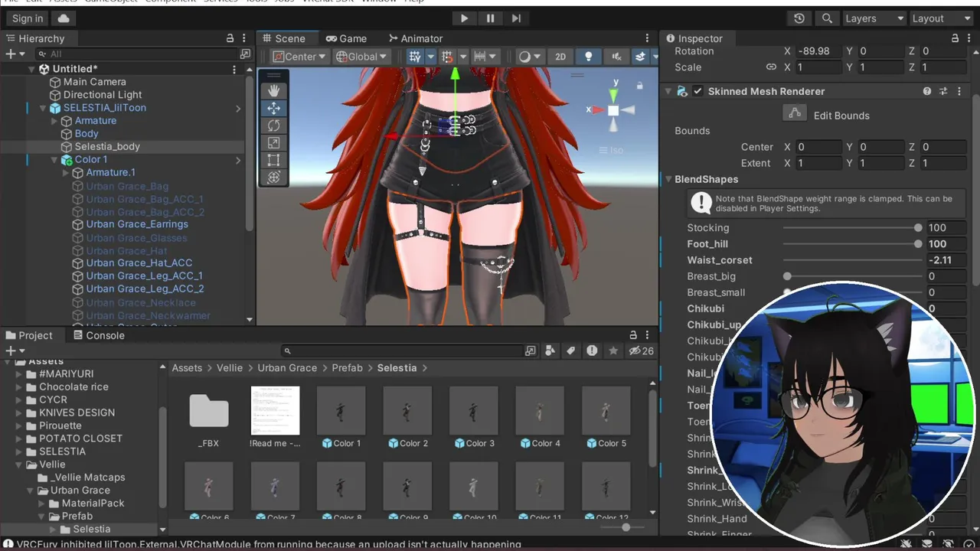Click the global search magnifier icon
The image size is (980, 551).
(x=827, y=18)
